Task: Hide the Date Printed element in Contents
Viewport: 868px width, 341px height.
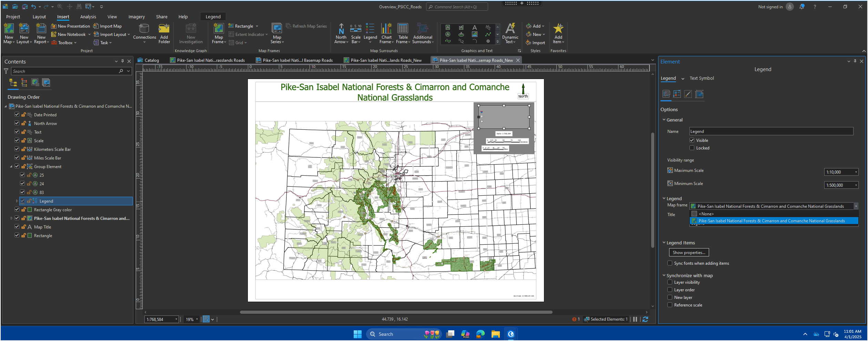Action: (17, 115)
